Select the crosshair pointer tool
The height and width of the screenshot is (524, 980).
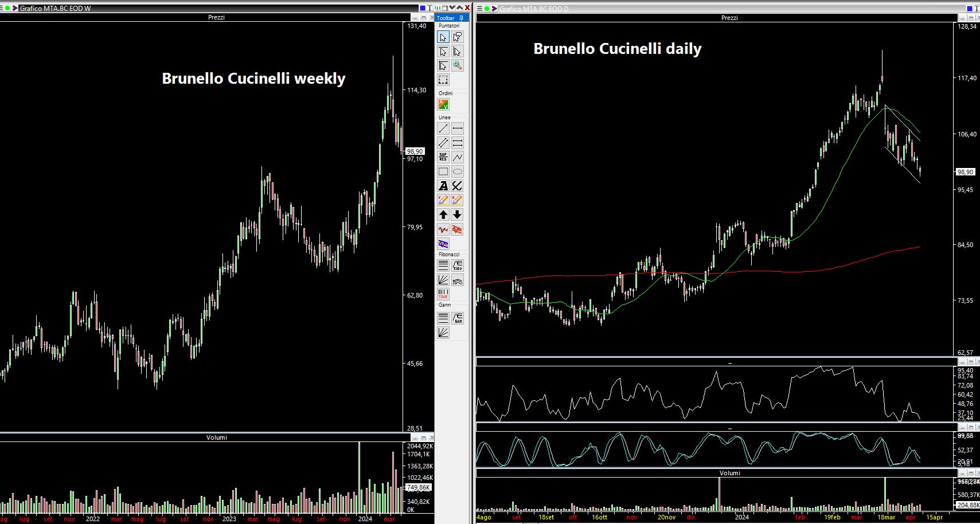coord(443,66)
